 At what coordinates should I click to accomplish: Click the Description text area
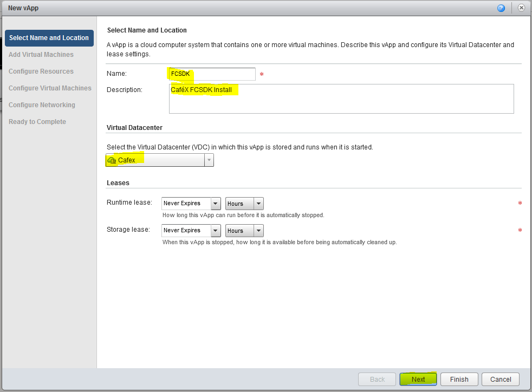341,99
